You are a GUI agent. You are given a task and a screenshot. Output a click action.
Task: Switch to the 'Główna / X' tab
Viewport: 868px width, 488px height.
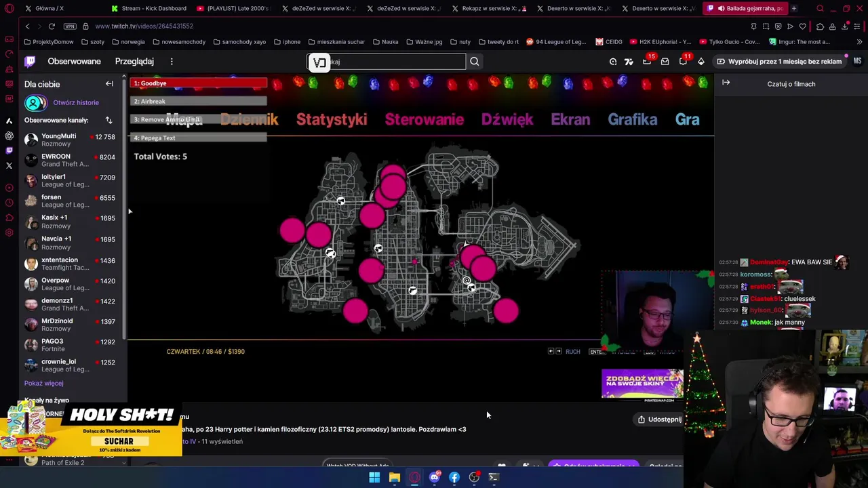point(61,8)
